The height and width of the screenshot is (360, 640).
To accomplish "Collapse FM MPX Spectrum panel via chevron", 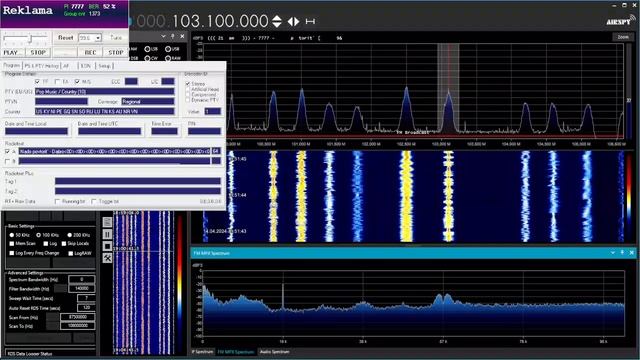I will [613, 253].
